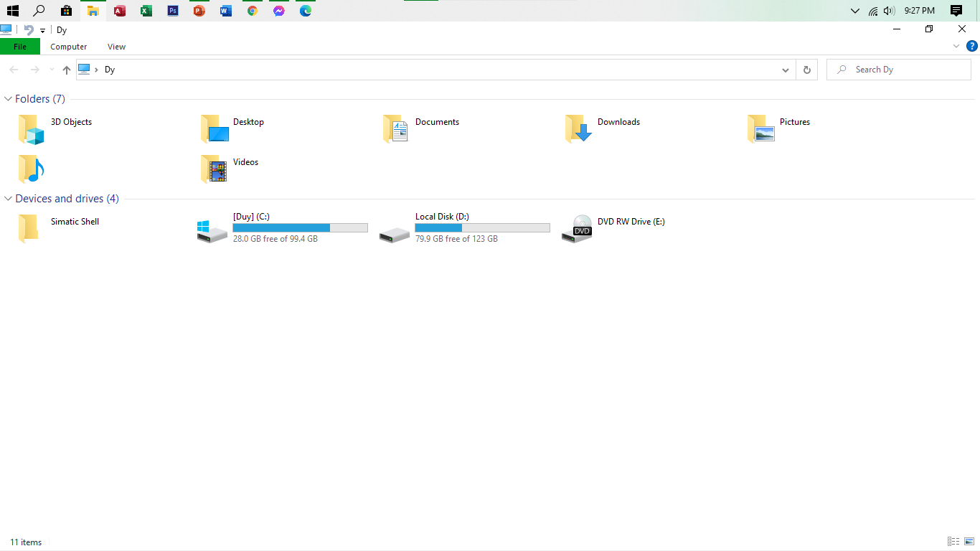Refresh the current folder view
This screenshot has height=551, width=980.
point(806,70)
